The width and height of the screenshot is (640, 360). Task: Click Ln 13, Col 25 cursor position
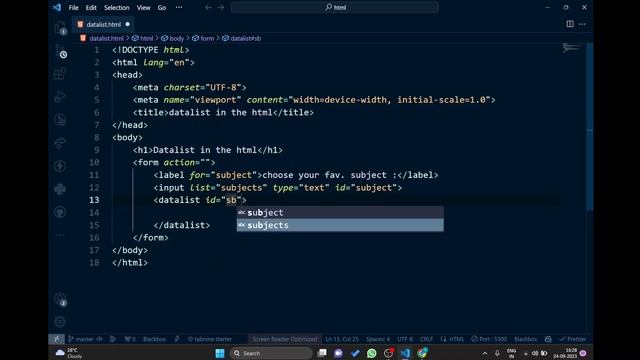coord(342,339)
